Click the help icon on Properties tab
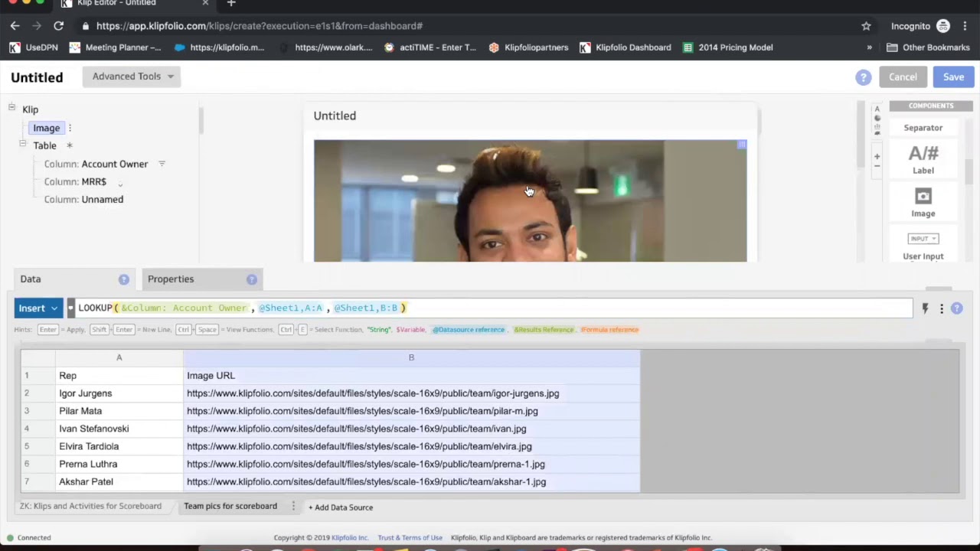This screenshot has height=551, width=980. [x=251, y=279]
